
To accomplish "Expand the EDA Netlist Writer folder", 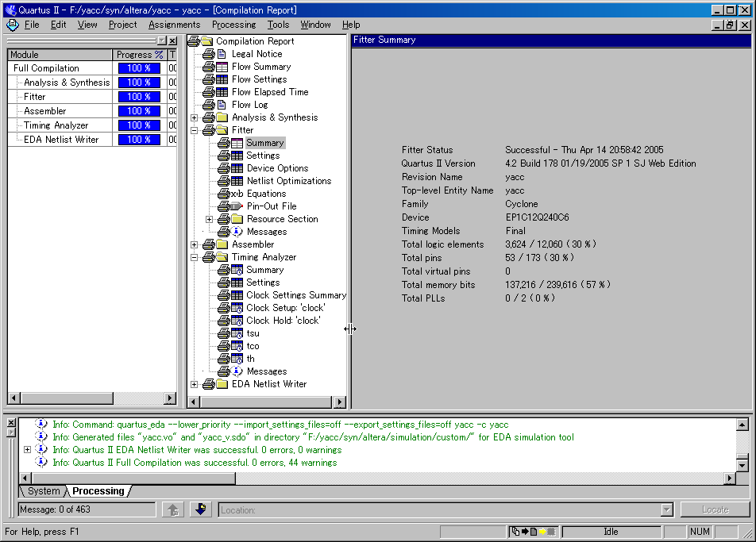I will (195, 384).
